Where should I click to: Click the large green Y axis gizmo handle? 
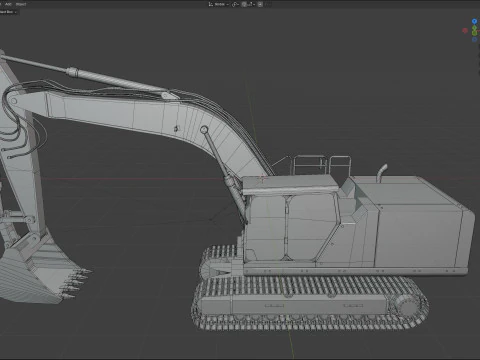click(474, 33)
